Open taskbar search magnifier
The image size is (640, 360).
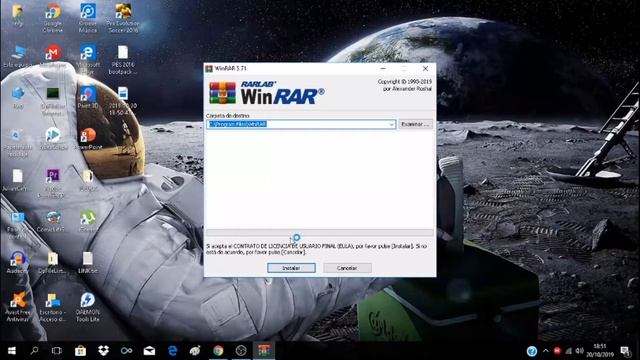pyautogui.click(x=35, y=351)
